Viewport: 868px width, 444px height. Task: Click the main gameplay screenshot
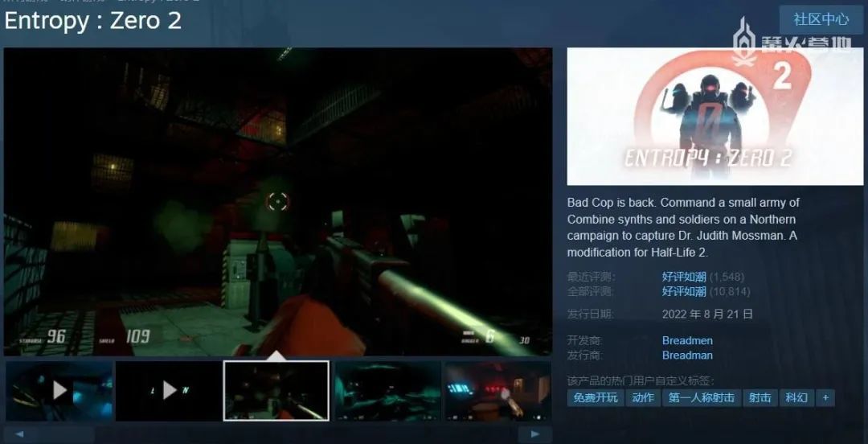click(278, 201)
